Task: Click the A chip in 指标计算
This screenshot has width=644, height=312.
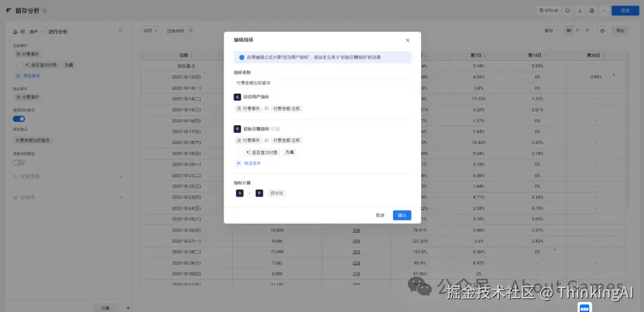Action: point(240,193)
